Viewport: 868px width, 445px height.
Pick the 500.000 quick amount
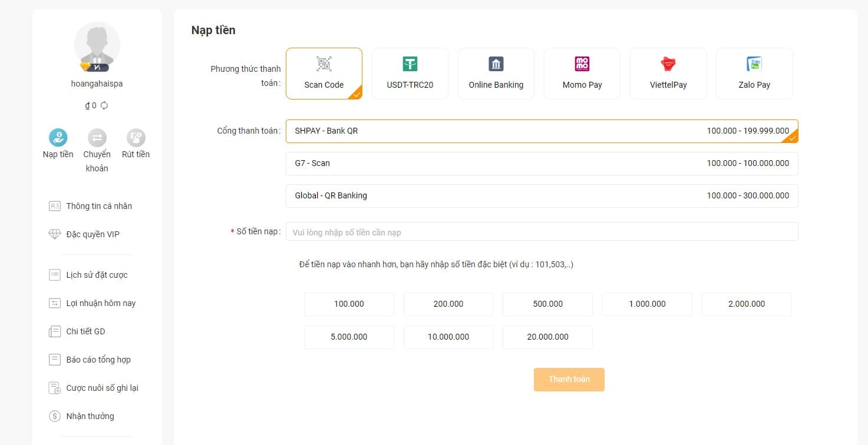coord(547,304)
